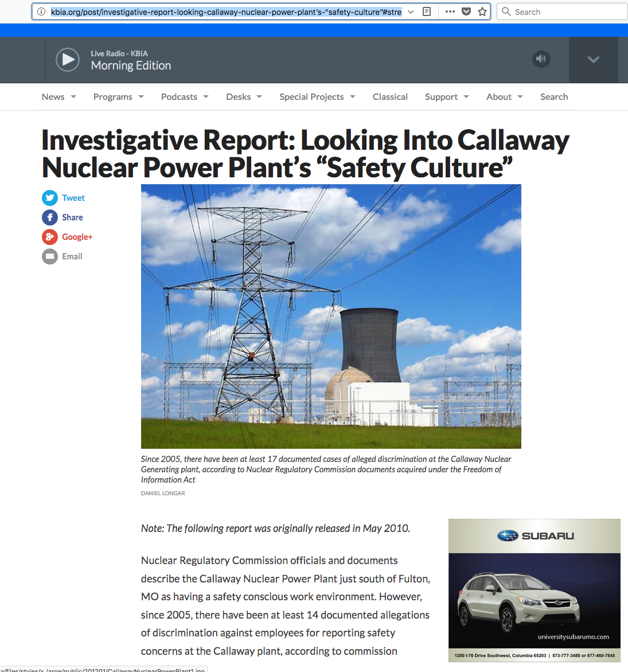628x672 pixels.
Task: Click the Facebook Share icon
Action: coord(50,217)
